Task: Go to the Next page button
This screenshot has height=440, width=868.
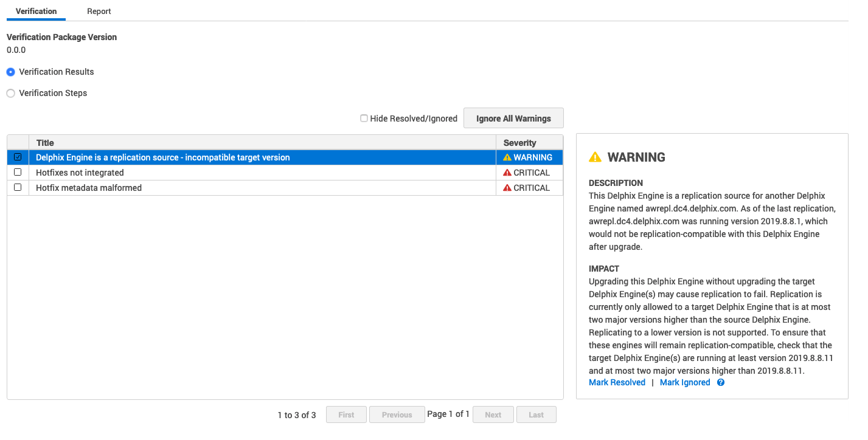Action: (493, 414)
